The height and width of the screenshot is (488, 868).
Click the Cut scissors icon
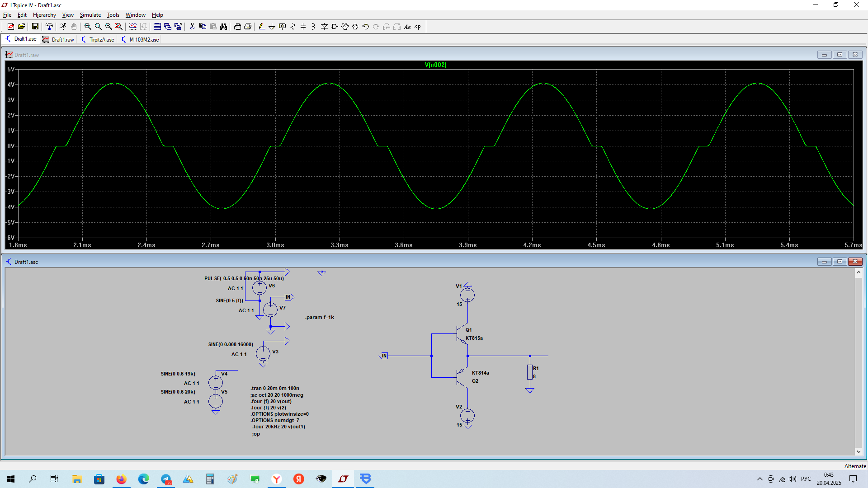coord(192,27)
